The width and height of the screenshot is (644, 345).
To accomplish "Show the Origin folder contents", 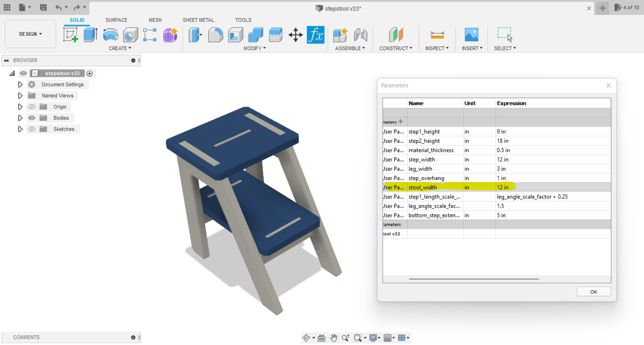I will [x=20, y=107].
